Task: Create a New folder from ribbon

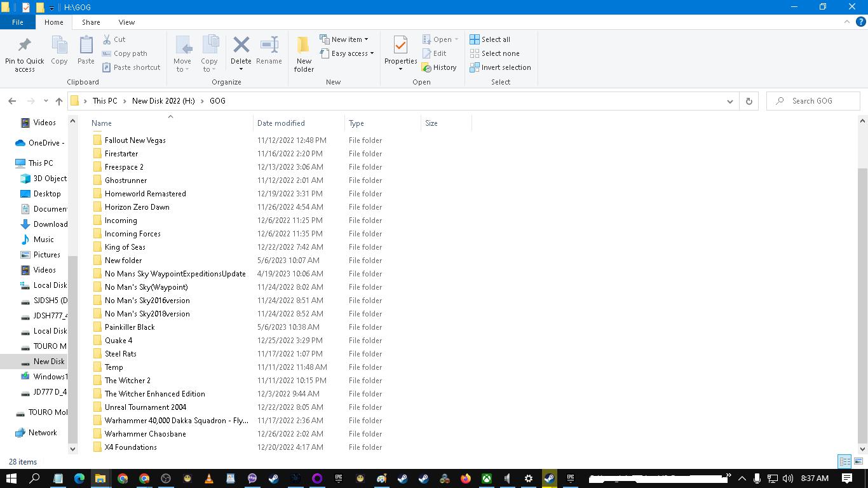Action: pyautogui.click(x=304, y=54)
